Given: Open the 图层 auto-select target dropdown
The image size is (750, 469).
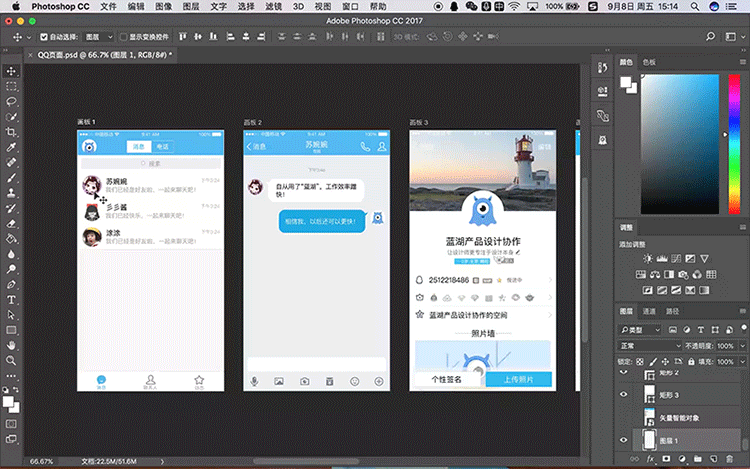Looking at the screenshot, I should 99,37.
